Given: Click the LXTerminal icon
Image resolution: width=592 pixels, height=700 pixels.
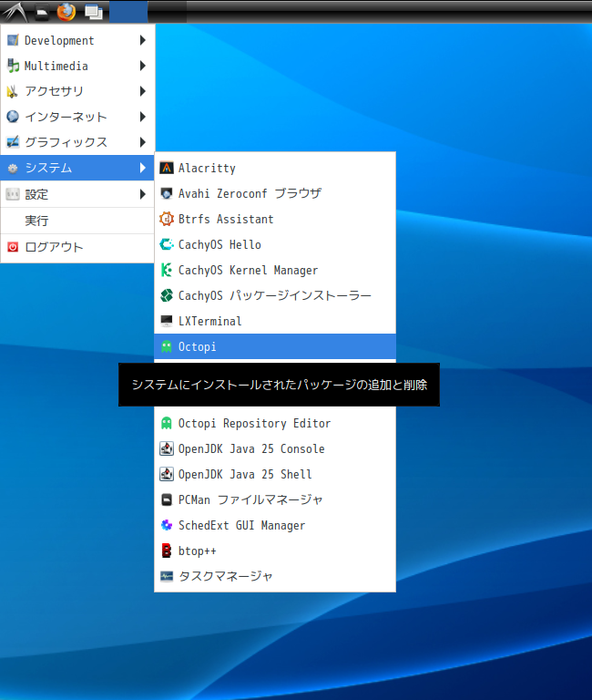Looking at the screenshot, I should coord(167,321).
